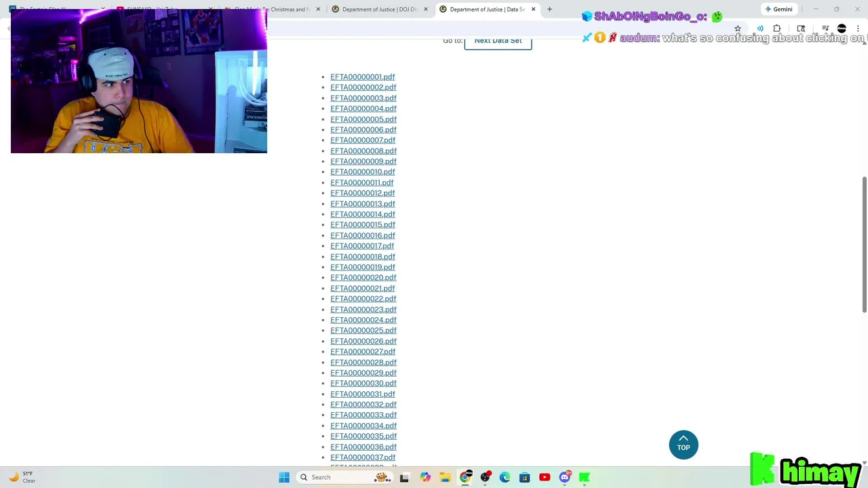Open a new browser tab
868x488 pixels.
(x=549, y=9)
